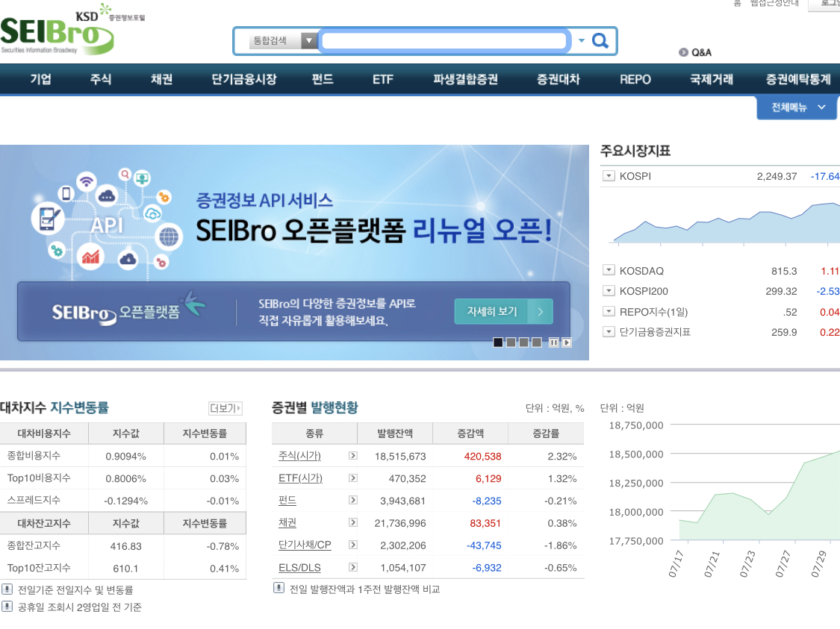Expand the KOSPI200 index row arrow
Viewport: 840px width, 629px height.
click(609, 291)
